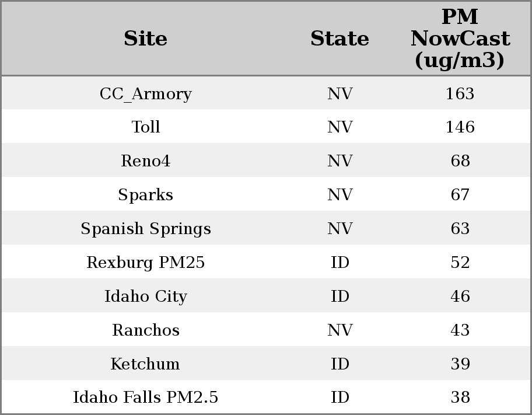The height and width of the screenshot is (415, 532).
Task: Select the Ketchum site cell
Action: click(x=146, y=364)
